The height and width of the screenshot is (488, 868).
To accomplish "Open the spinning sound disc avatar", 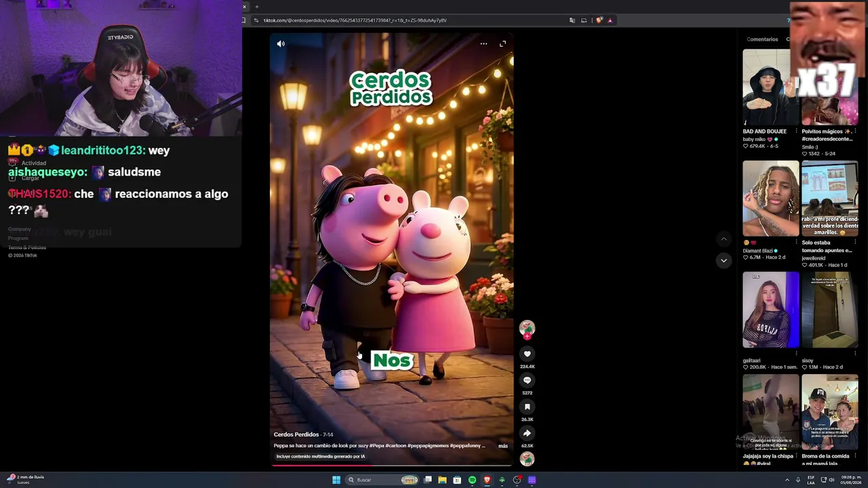I will coord(527,459).
